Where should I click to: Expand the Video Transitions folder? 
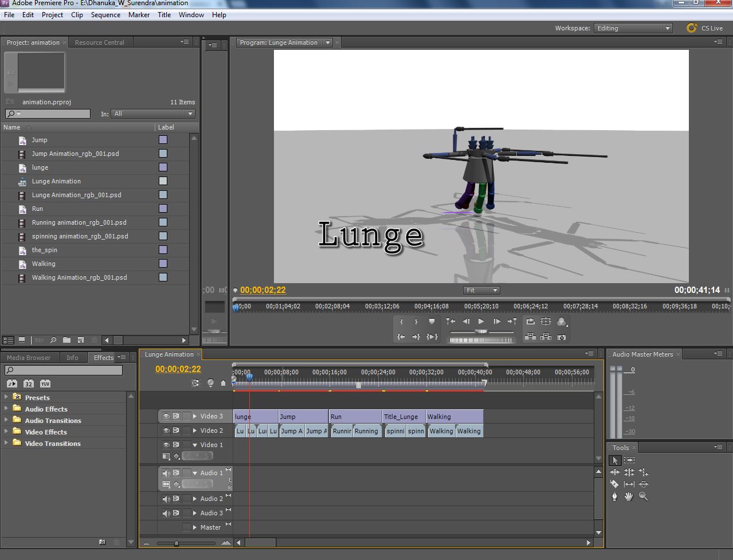point(7,443)
